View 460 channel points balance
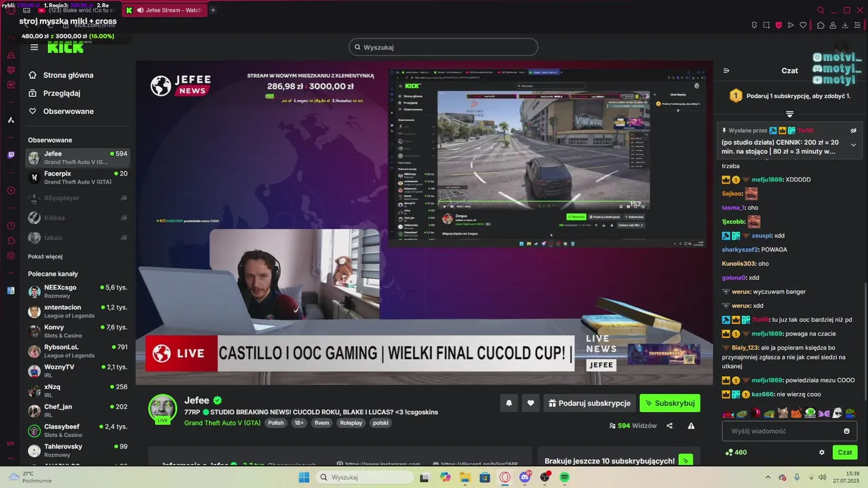This screenshot has height=488, width=868. point(736,452)
